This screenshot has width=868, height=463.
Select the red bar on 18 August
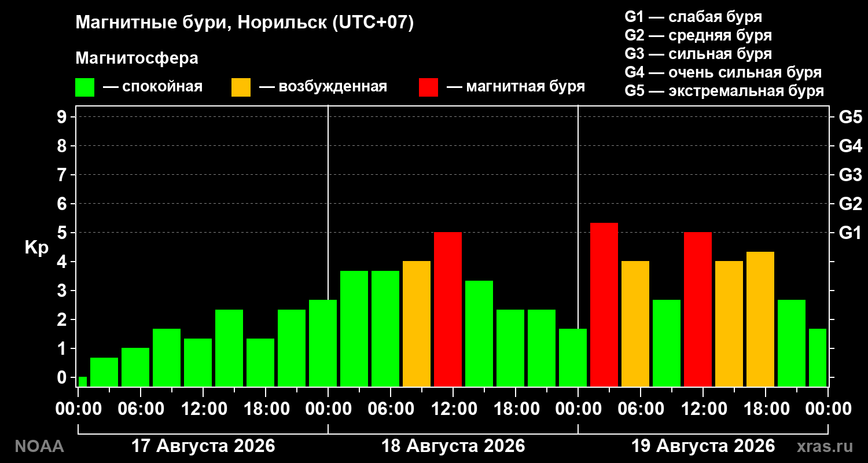tap(448, 309)
